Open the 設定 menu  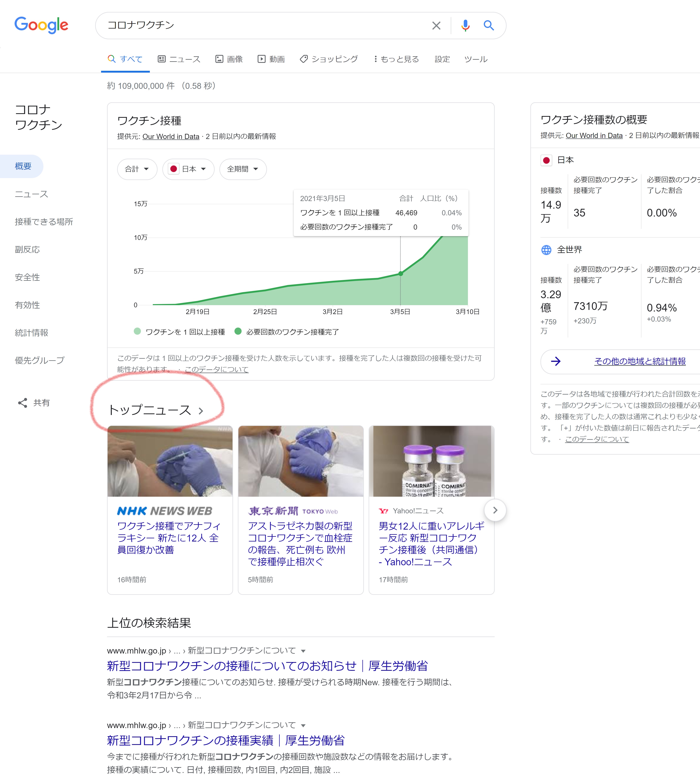click(442, 59)
